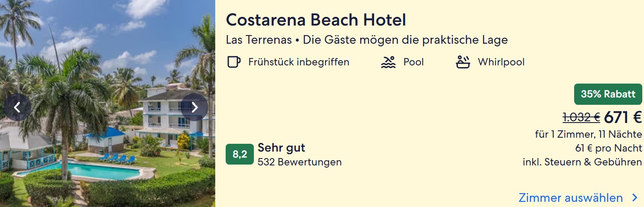The image size is (644, 207).
Task: Click the 671 € discounted price
Action: [622, 117]
